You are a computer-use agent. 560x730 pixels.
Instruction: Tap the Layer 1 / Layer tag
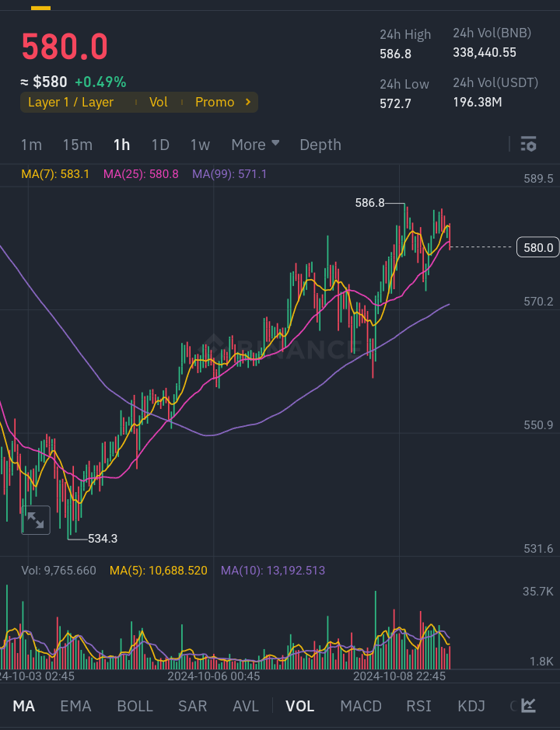pos(71,102)
